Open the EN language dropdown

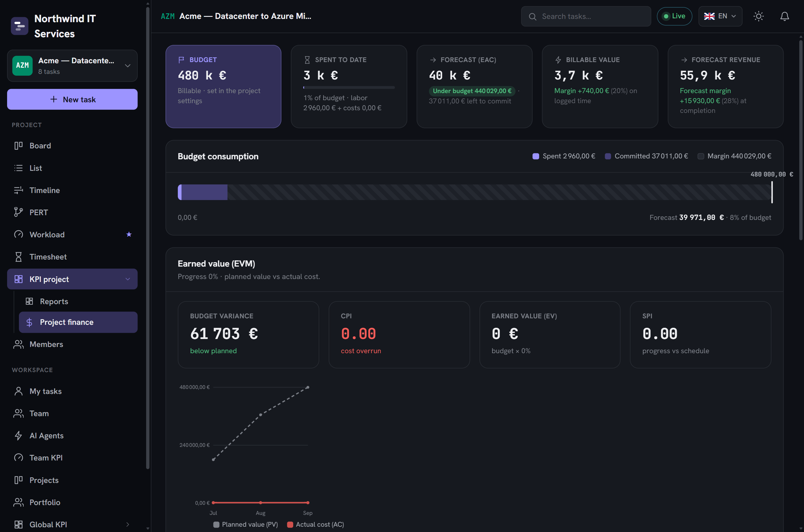(720, 16)
